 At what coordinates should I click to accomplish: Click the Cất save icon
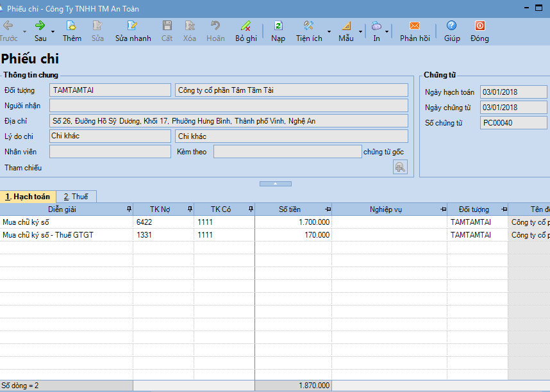(x=167, y=26)
